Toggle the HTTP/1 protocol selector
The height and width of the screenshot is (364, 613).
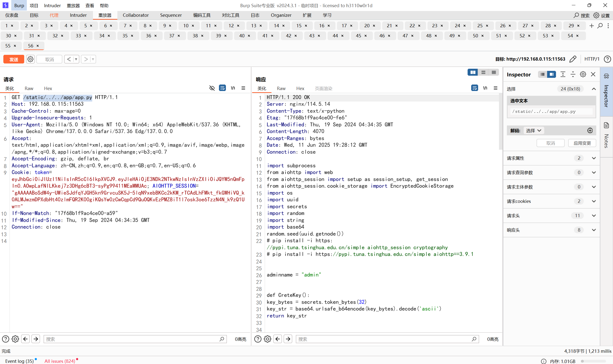tap(591, 59)
